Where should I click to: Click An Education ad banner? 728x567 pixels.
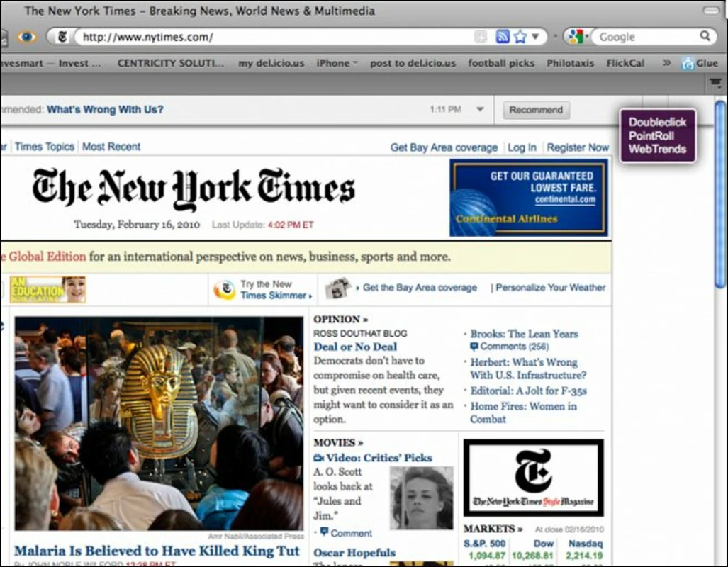click(x=47, y=289)
